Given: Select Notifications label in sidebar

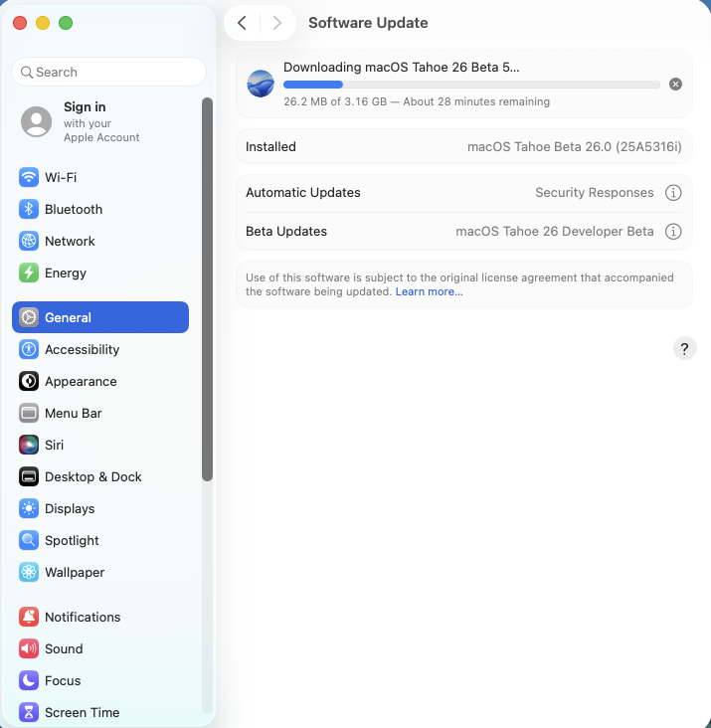Looking at the screenshot, I should pyautogui.click(x=83, y=617).
